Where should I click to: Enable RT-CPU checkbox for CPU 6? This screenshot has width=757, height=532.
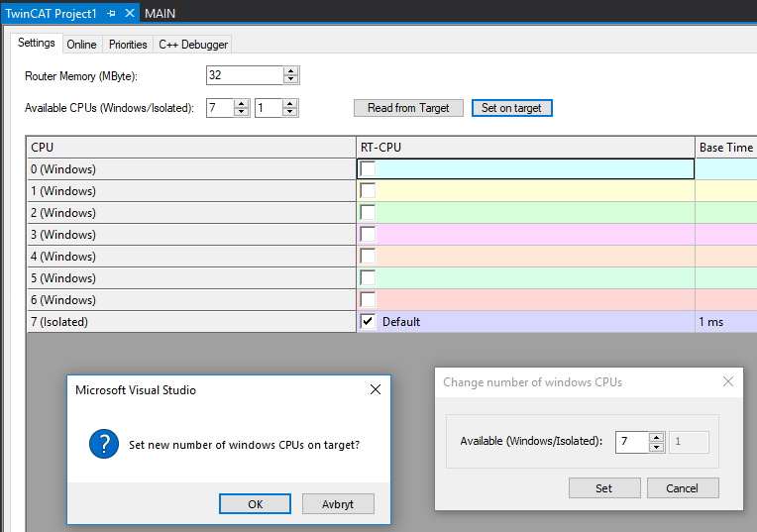point(368,299)
